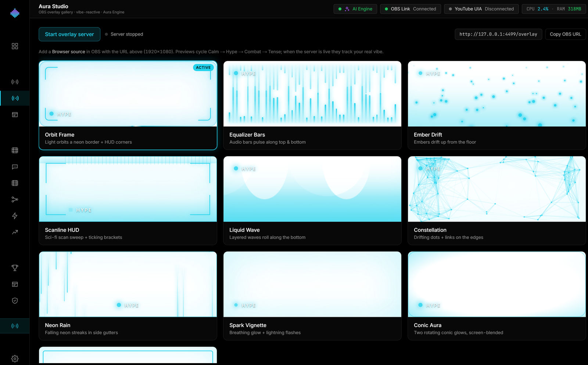Image resolution: width=588 pixels, height=365 pixels.
Task: Click the Neon Rain title text
Action: 57,325
